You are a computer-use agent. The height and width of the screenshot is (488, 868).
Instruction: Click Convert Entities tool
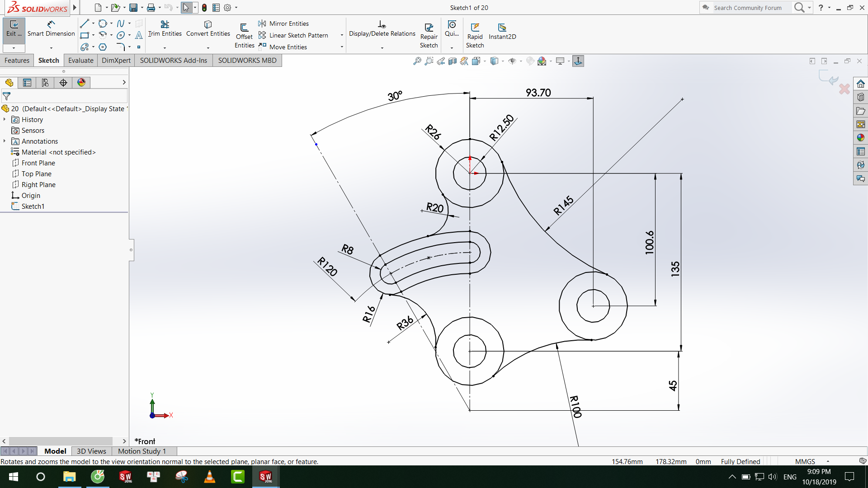[x=208, y=28]
